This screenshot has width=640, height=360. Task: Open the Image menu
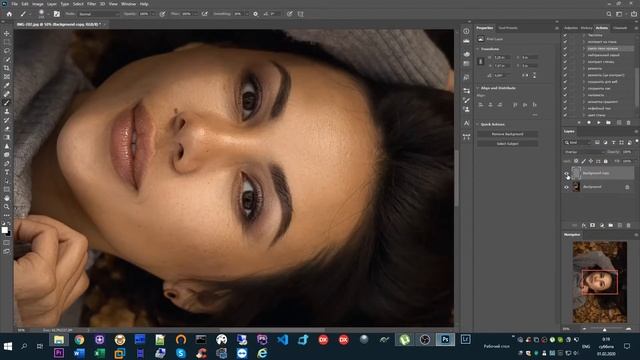pos(38,4)
